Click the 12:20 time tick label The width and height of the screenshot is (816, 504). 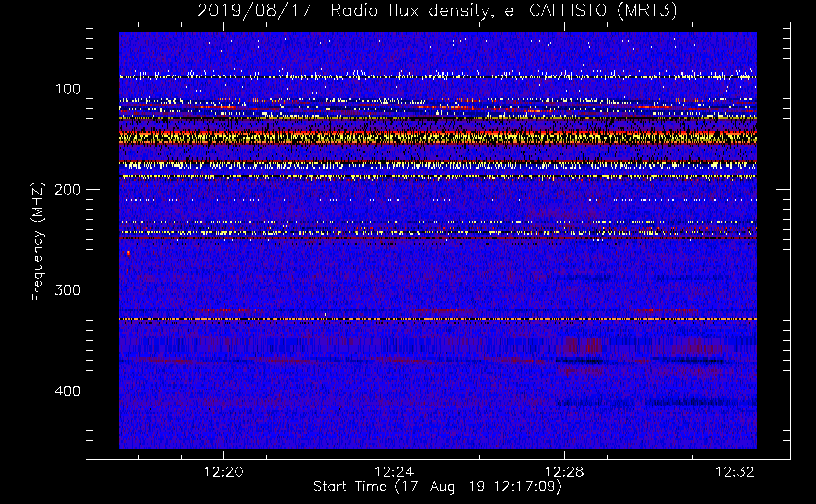(223, 472)
